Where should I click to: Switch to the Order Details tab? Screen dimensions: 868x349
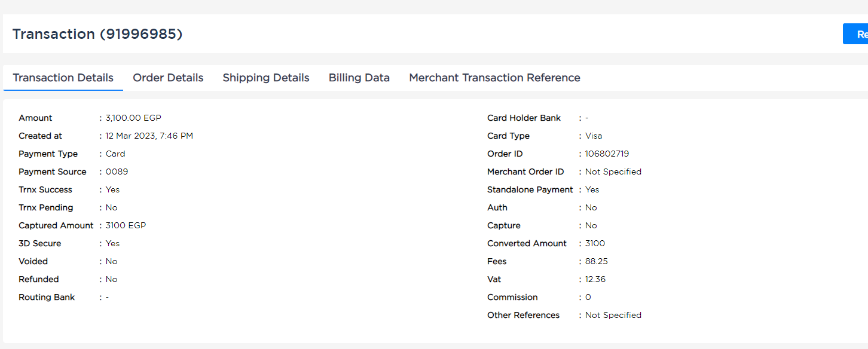(x=168, y=78)
